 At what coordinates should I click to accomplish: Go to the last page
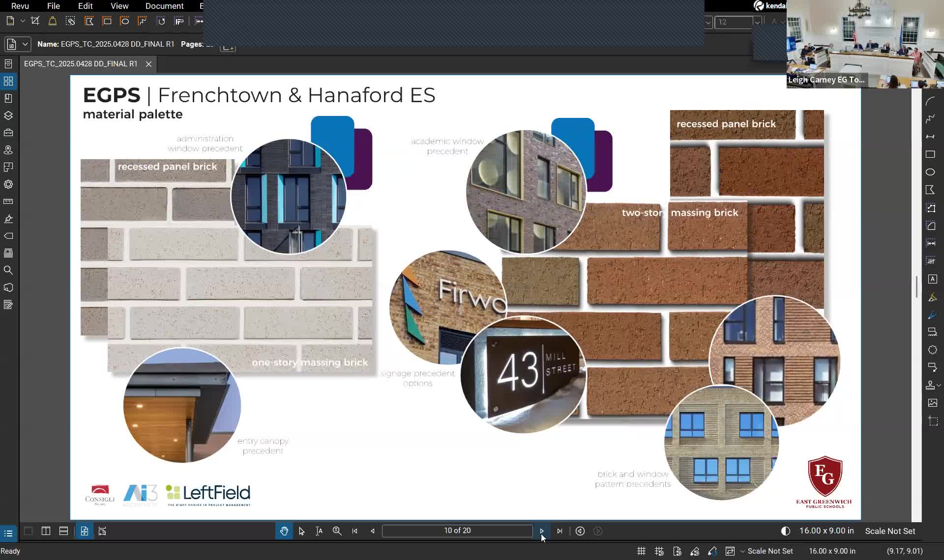click(x=560, y=531)
